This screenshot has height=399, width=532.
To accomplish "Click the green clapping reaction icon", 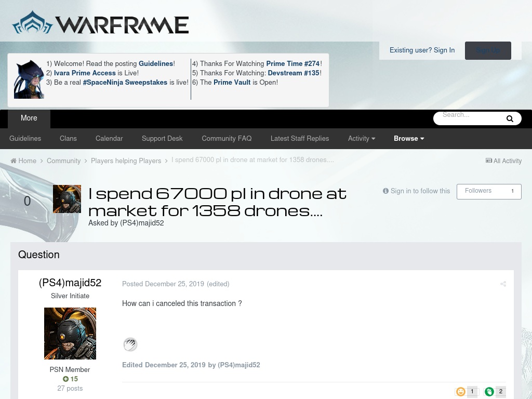I will [x=489, y=392].
